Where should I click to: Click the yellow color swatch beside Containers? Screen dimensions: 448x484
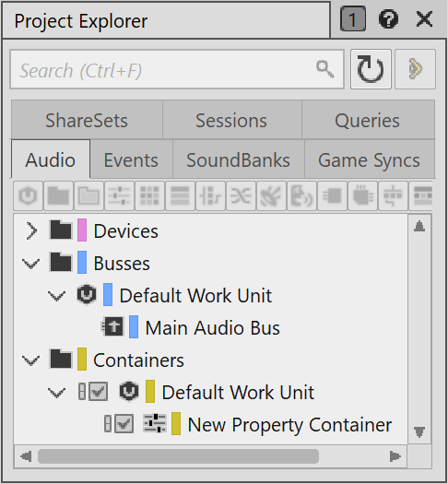tap(82, 359)
